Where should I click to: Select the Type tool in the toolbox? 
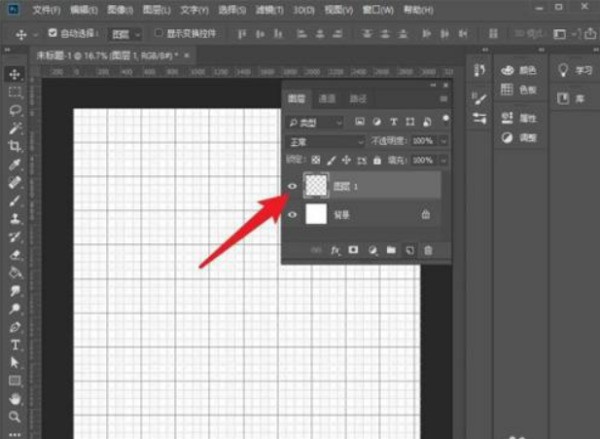15,345
